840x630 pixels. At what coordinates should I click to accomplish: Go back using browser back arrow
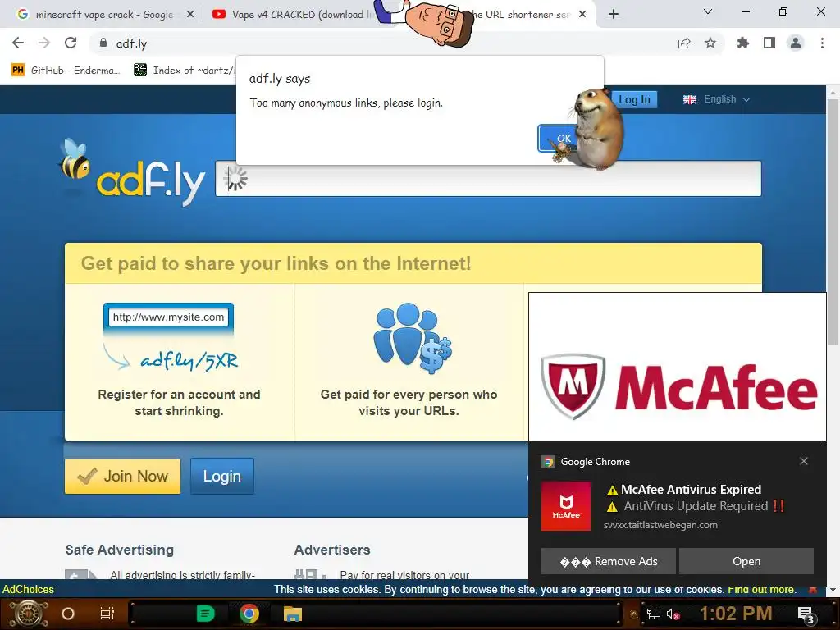coord(18,43)
